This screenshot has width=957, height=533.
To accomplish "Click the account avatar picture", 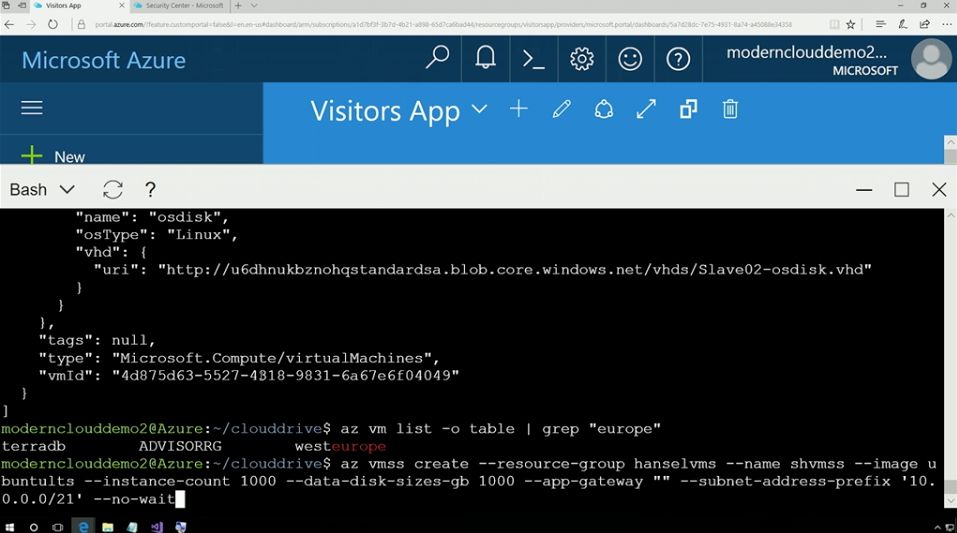I will click(x=931, y=59).
